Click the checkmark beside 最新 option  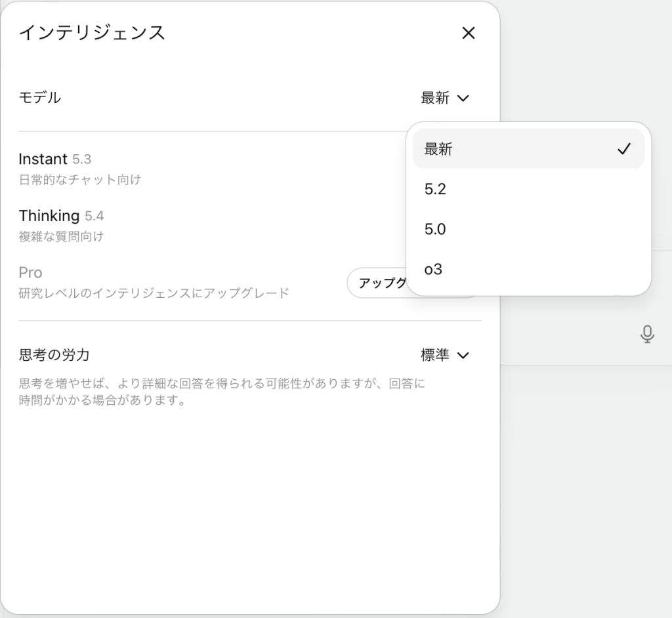(x=625, y=148)
